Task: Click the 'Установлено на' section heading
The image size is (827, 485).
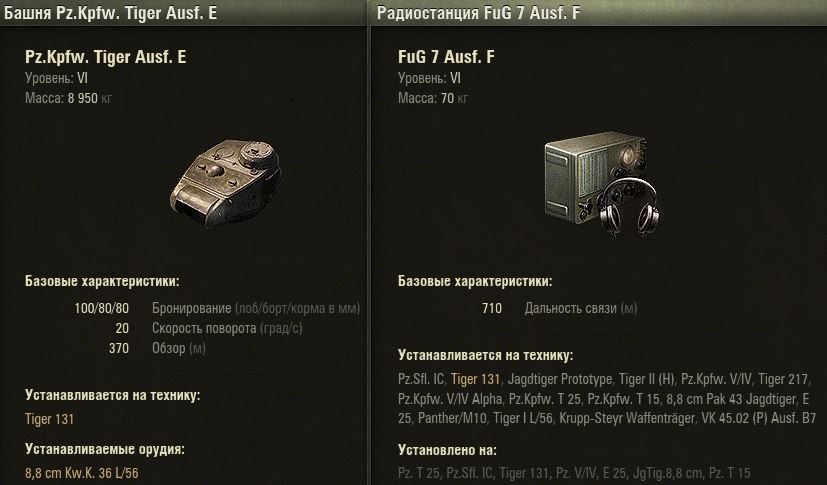Action: coord(446,449)
